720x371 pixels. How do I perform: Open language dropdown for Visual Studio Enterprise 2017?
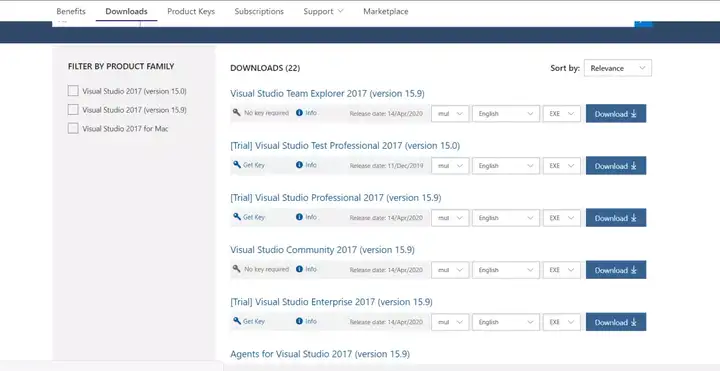coord(506,322)
